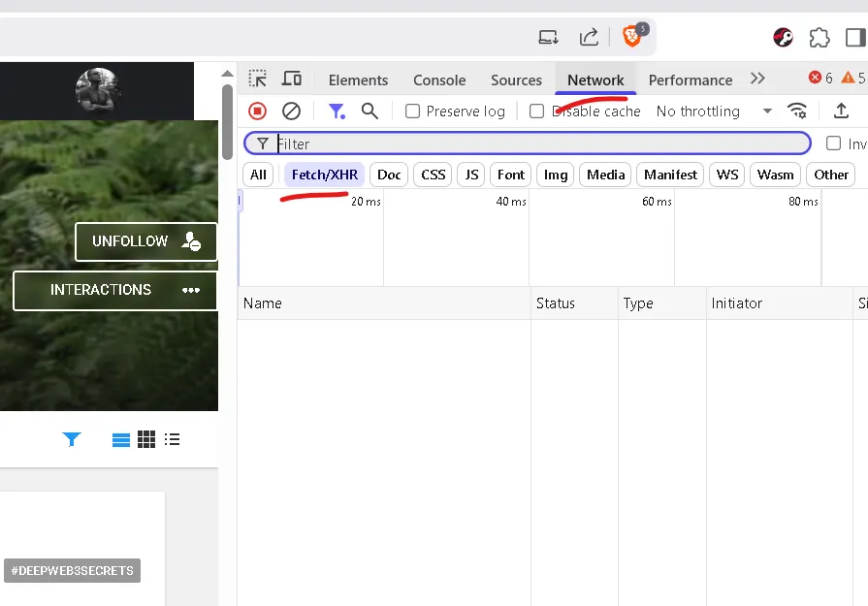Select the Img filter
The height and width of the screenshot is (606, 868).
tap(556, 175)
